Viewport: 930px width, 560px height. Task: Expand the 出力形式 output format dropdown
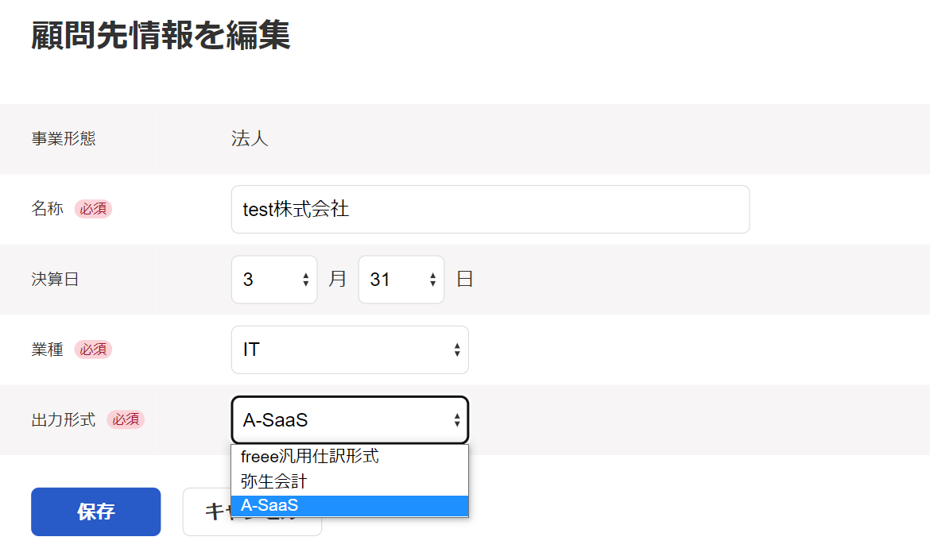coord(350,419)
